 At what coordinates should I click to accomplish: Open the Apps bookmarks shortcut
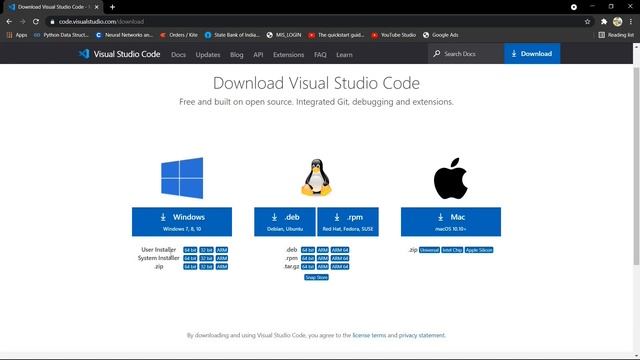tap(17, 35)
